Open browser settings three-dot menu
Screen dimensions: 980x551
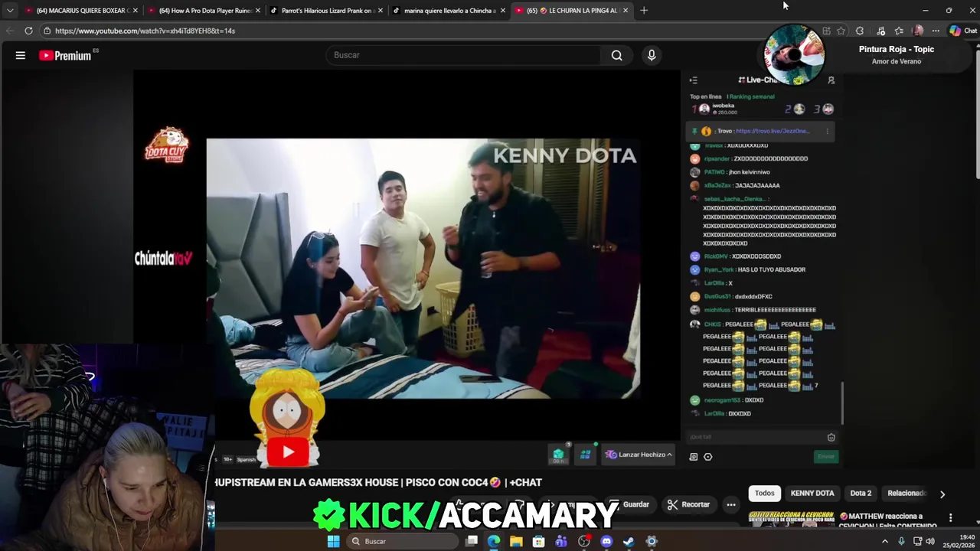tap(936, 31)
